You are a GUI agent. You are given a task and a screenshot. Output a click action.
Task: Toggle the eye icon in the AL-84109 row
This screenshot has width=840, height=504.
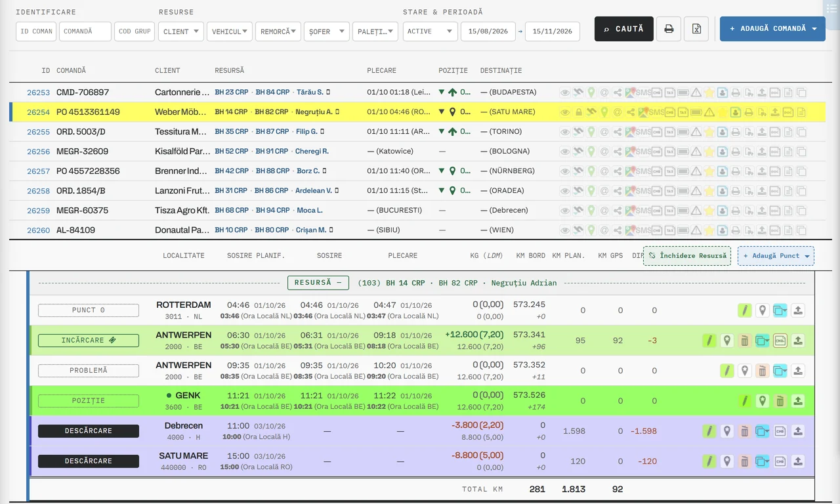[565, 230]
